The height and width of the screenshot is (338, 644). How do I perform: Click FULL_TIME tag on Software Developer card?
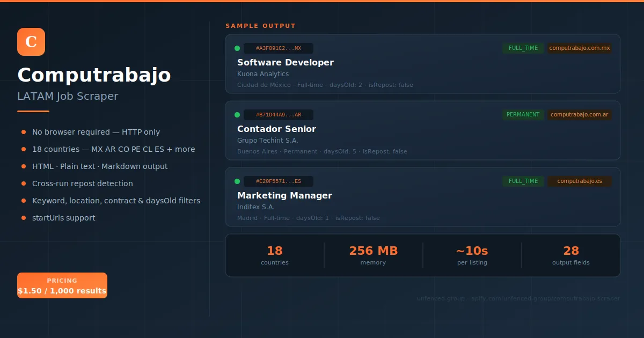523,48
